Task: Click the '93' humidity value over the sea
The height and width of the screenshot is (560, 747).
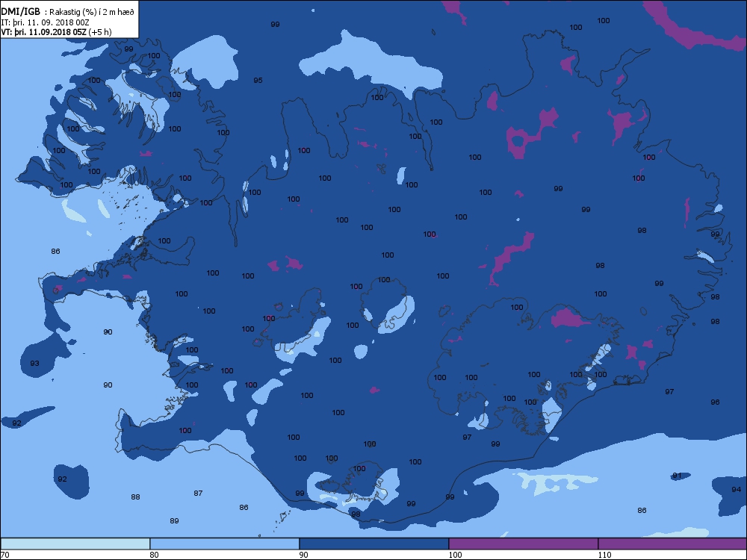Action: [35, 364]
